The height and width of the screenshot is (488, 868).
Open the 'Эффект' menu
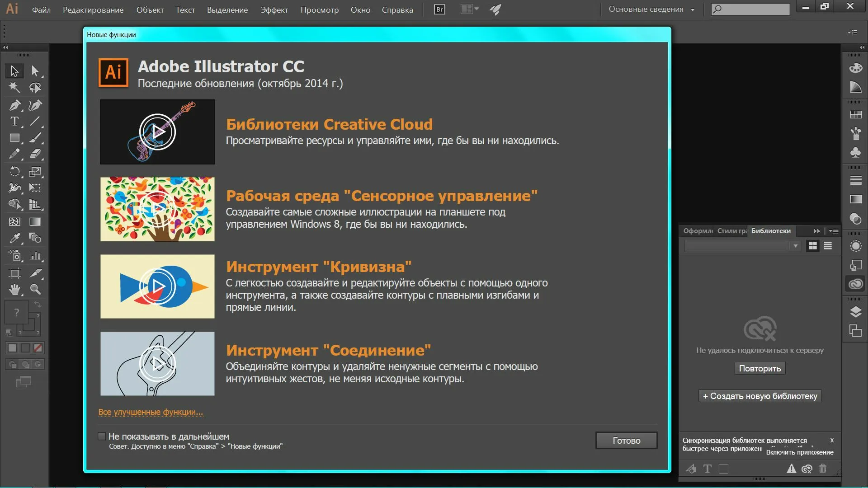click(x=274, y=10)
